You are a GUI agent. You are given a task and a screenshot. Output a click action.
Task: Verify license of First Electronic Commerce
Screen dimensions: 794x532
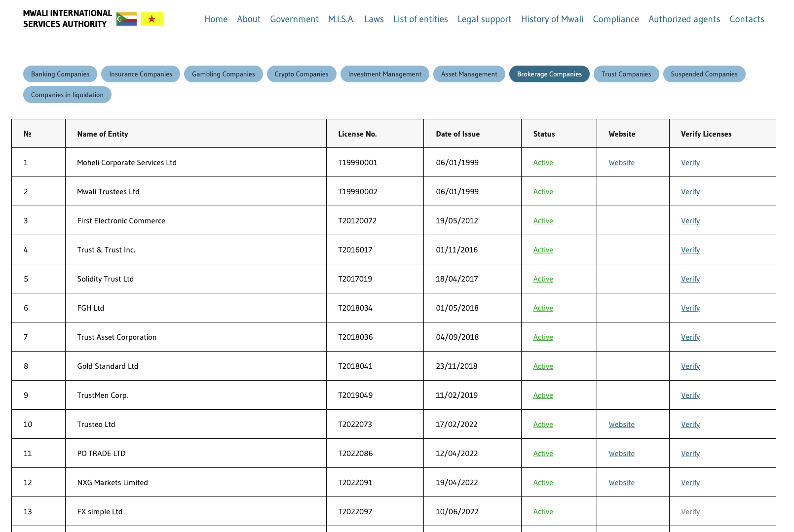tap(690, 221)
